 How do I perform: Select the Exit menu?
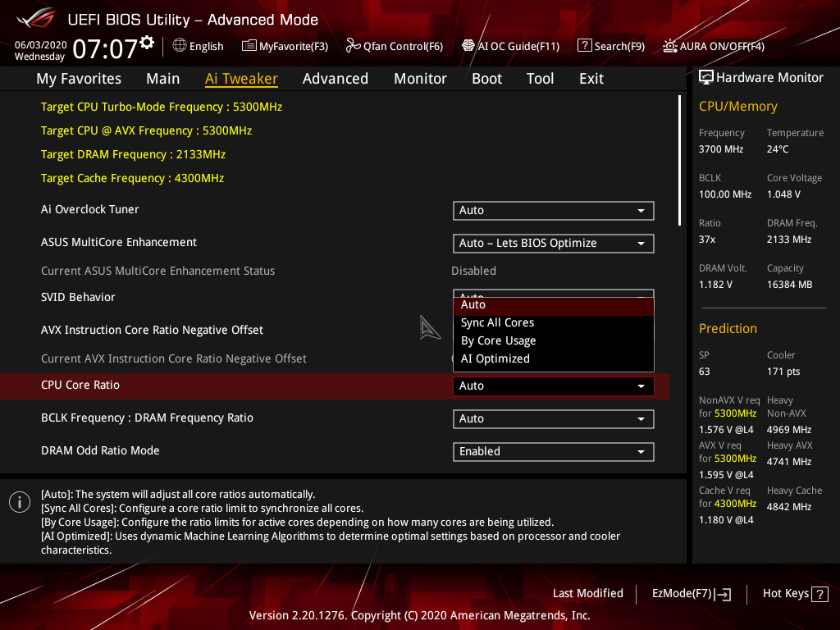tap(591, 78)
